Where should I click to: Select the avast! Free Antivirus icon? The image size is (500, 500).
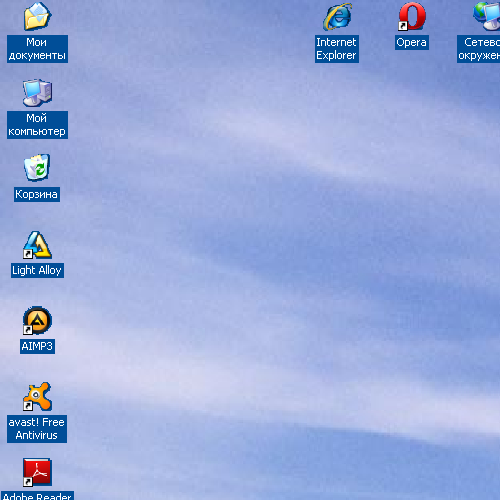(x=37, y=396)
